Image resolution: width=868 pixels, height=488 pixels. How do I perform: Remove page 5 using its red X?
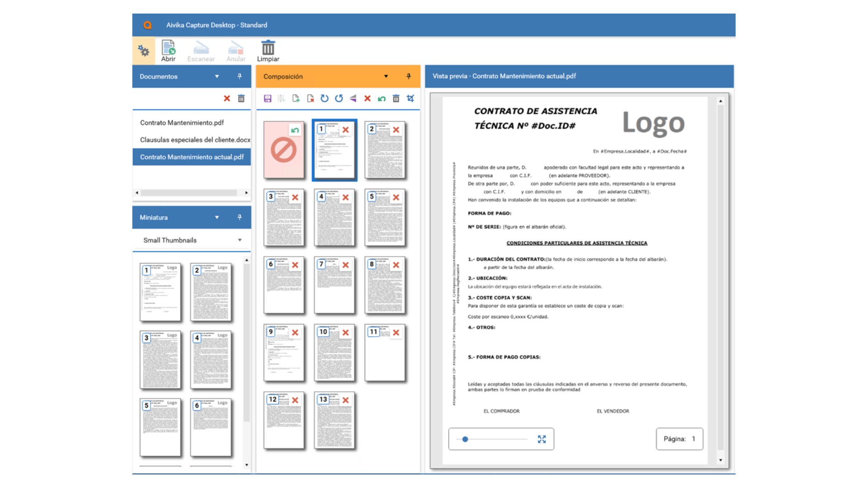[x=396, y=197]
